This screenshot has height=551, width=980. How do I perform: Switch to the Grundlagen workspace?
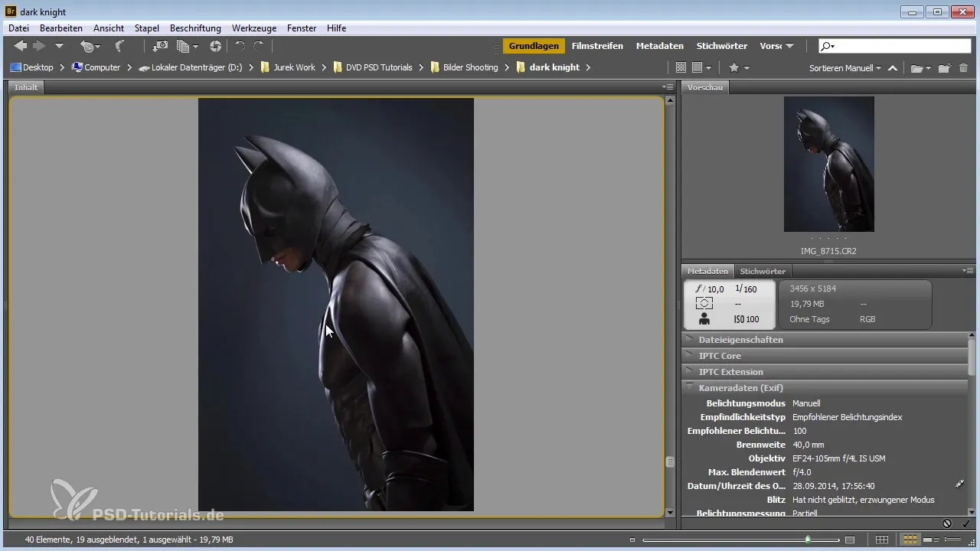point(534,46)
